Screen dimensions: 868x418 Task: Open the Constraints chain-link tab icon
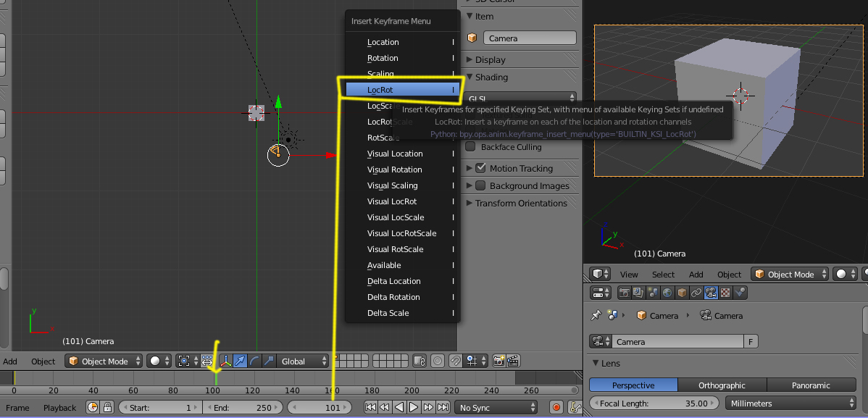(x=696, y=293)
